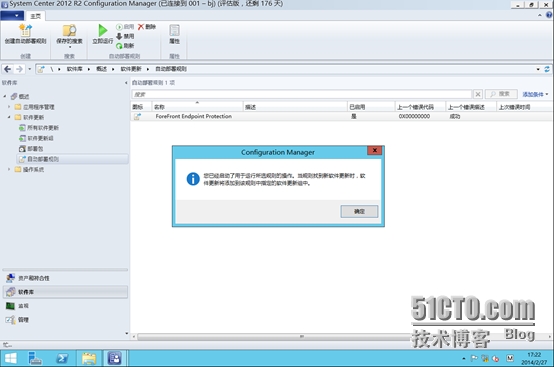
Task: Click the Windows Start button
Action: (x=10, y=359)
